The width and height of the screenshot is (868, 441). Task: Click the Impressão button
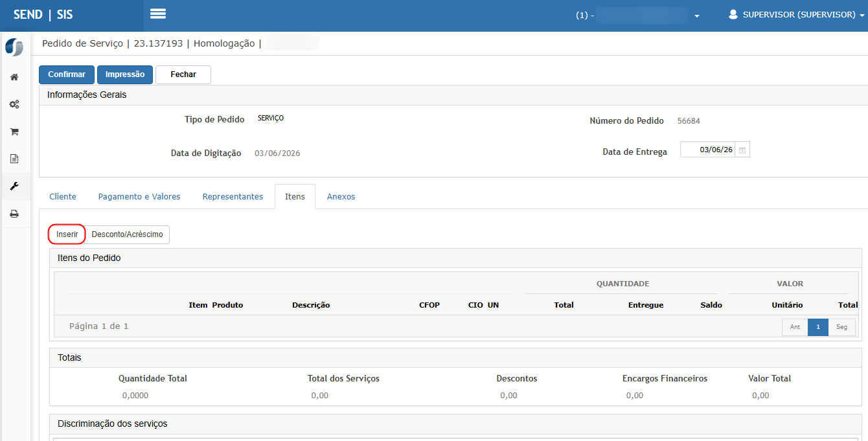125,74
